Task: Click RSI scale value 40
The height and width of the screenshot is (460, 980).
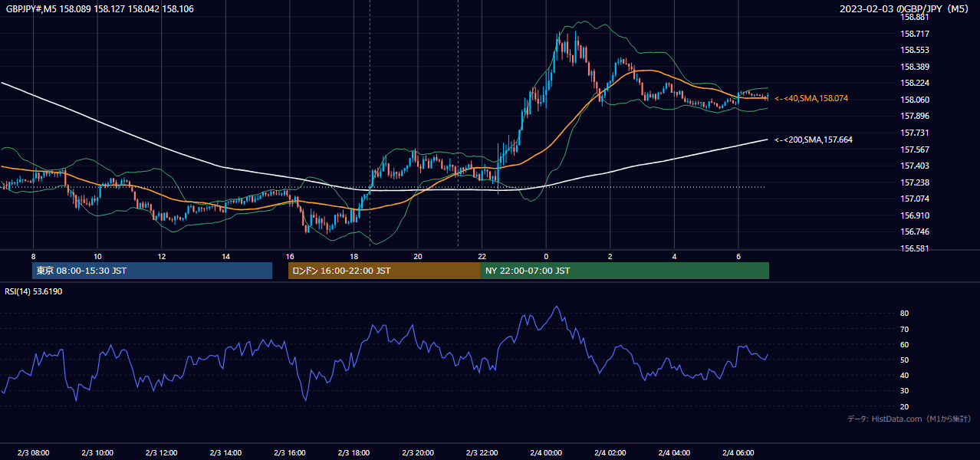Action: point(904,375)
